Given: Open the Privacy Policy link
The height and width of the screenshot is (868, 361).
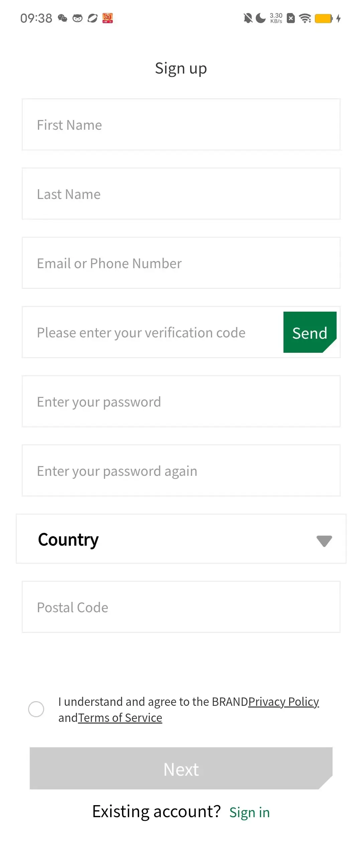Looking at the screenshot, I should point(283,701).
